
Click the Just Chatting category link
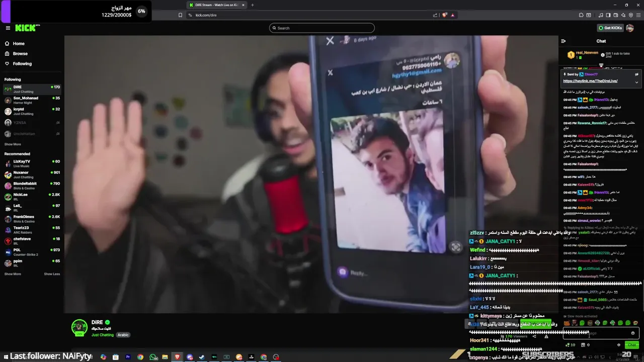[103, 335]
